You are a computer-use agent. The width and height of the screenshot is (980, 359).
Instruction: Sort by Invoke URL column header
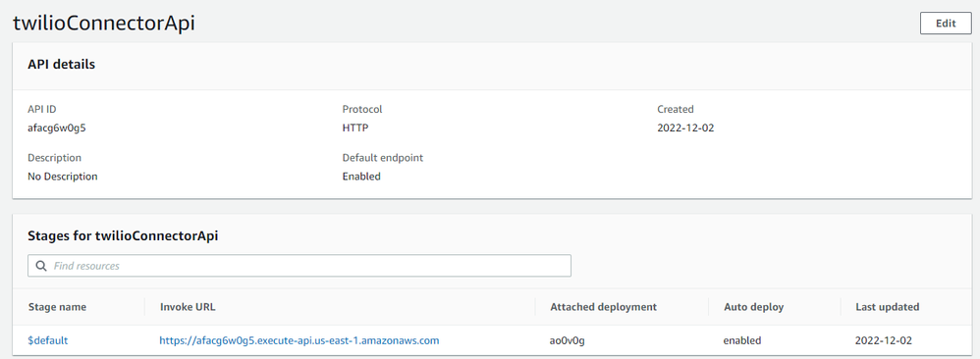point(189,307)
